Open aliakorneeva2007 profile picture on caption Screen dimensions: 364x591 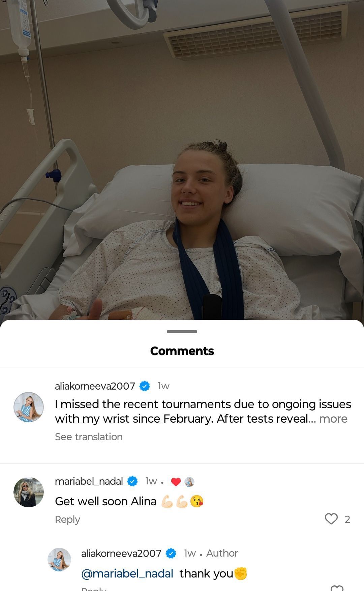[x=29, y=407]
